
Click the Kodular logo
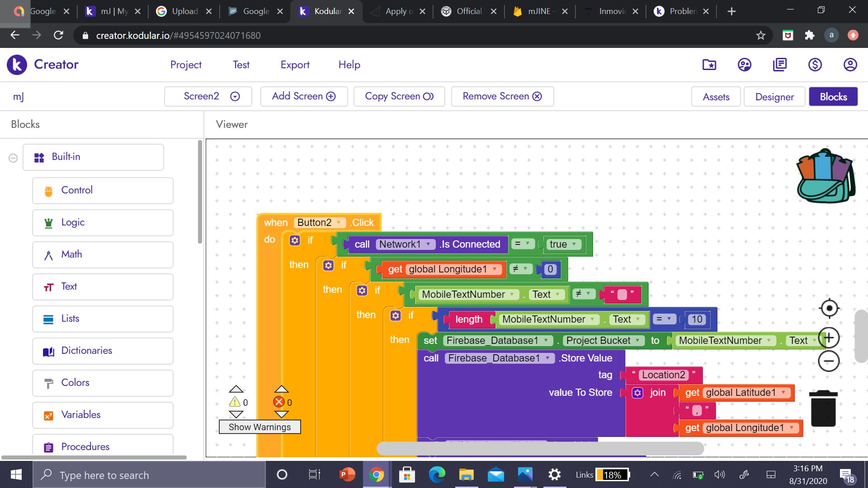coord(17,65)
